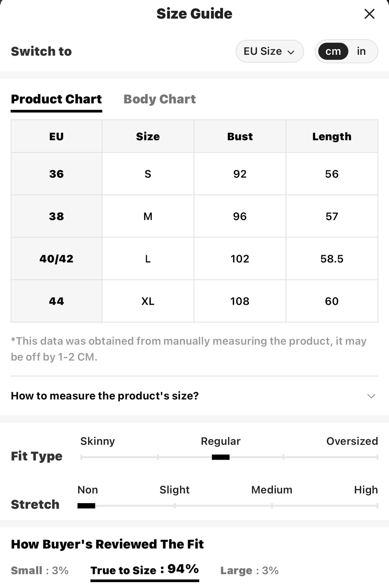Select Large 3% fit review
This screenshot has height=588, width=389.
coord(249,571)
